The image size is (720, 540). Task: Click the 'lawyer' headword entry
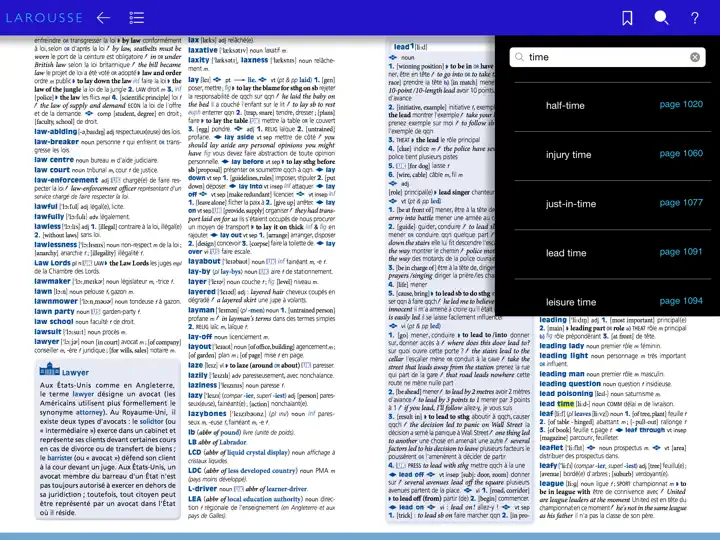pyautogui.click(x=46, y=342)
